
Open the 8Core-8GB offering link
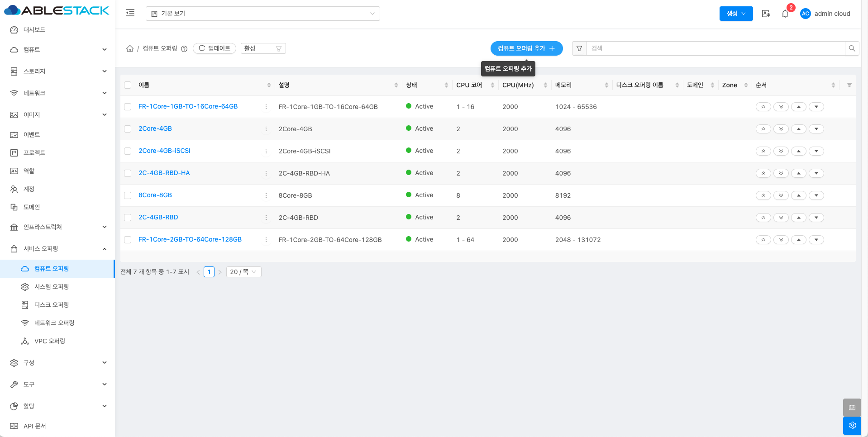(x=155, y=195)
